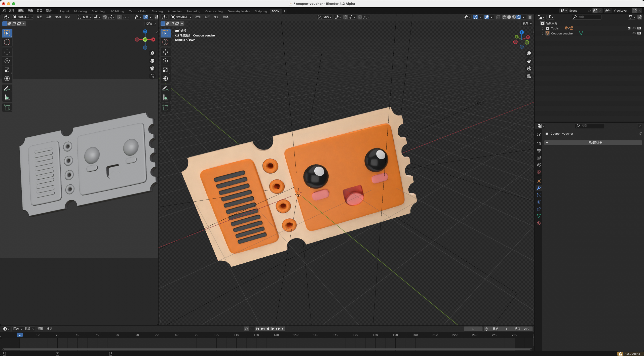Open timeline Playback dropdown
The image size is (644, 356).
[18, 329]
